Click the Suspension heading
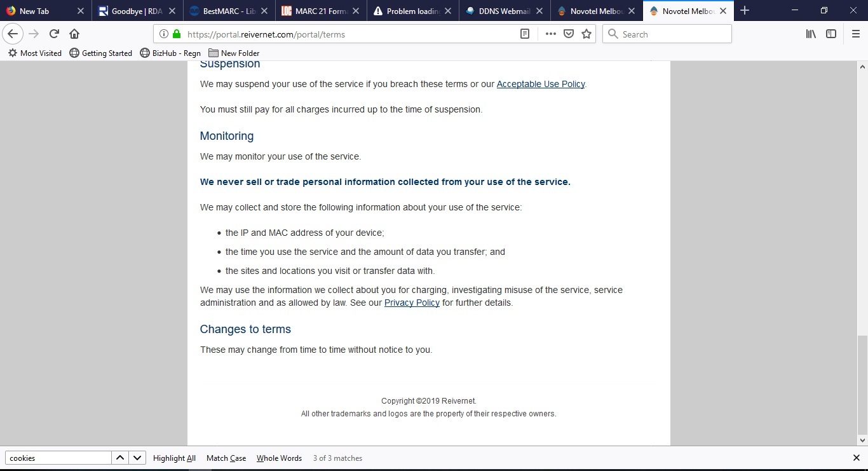 point(230,64)
